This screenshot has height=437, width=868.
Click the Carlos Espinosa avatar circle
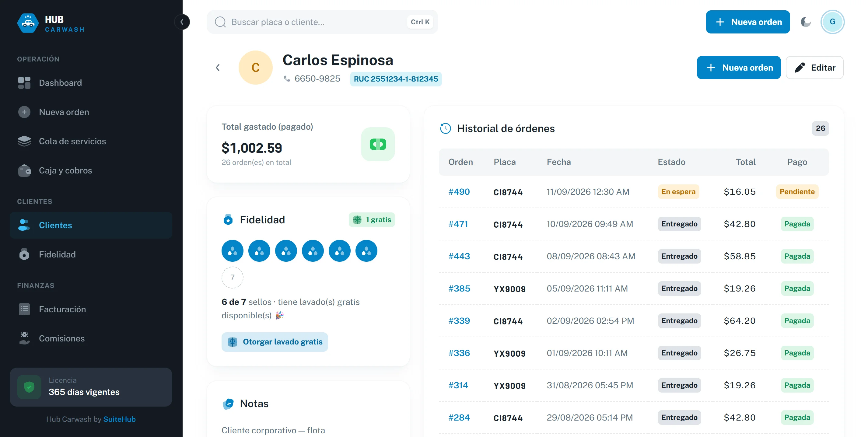(255, 67)
